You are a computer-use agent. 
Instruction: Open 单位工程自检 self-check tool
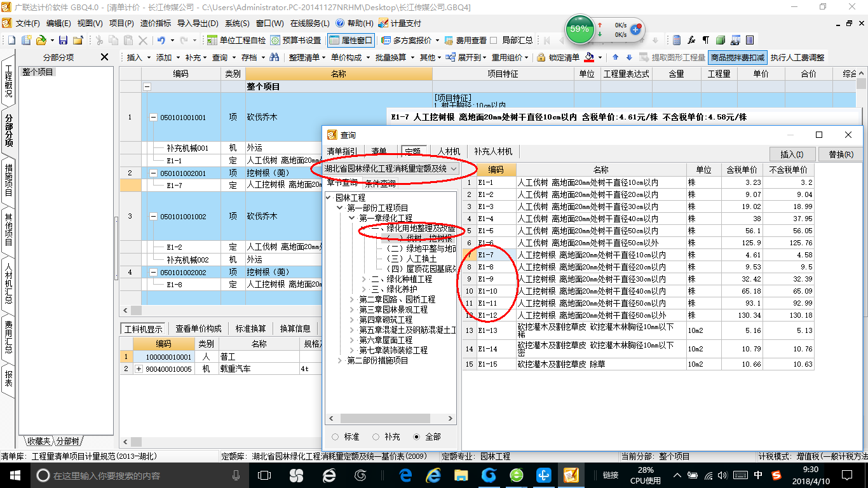click(x=236, y=40)
